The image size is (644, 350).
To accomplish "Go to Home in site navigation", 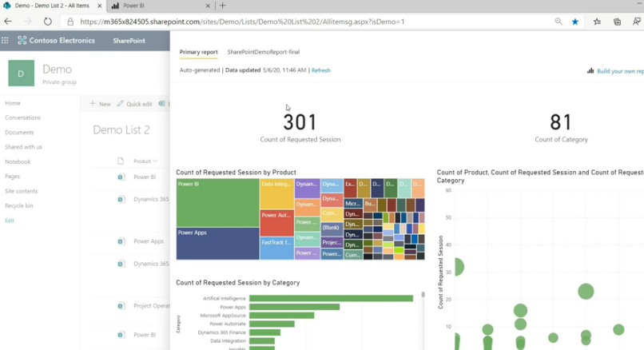I will (x=12, y=103).
